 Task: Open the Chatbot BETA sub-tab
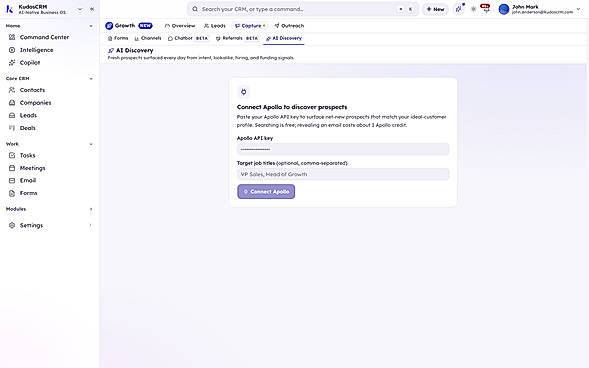pos(188,38)
